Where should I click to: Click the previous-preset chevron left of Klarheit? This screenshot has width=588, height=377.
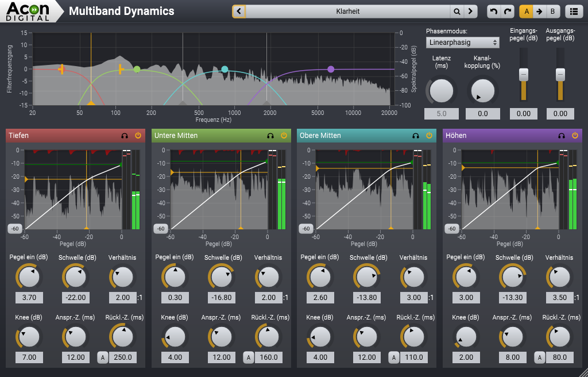(x=239, y=11)
